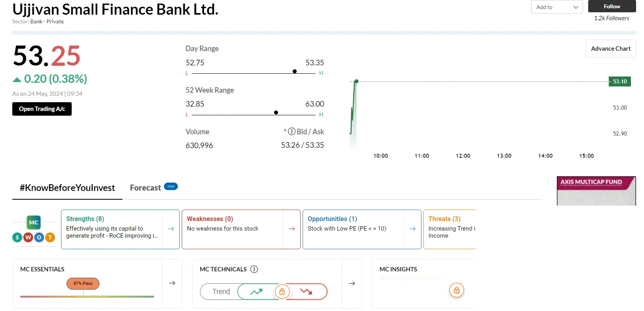Click the Day Range label

(202, 49)
